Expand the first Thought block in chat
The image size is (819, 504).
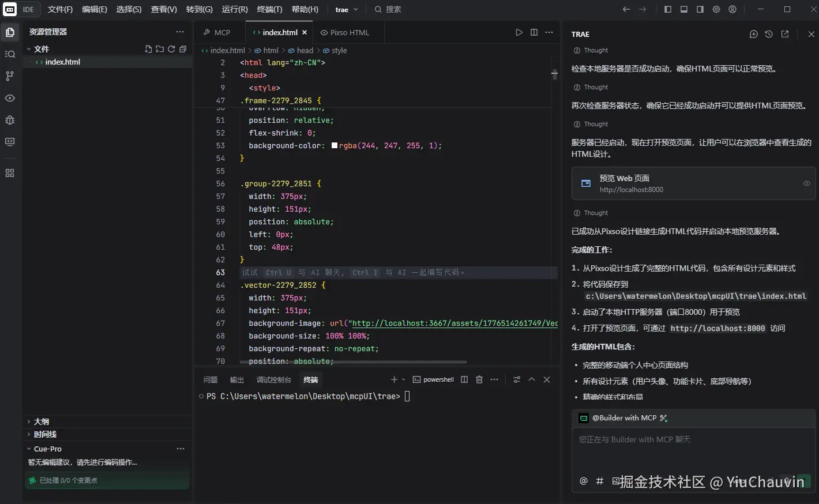pos(591,50)
